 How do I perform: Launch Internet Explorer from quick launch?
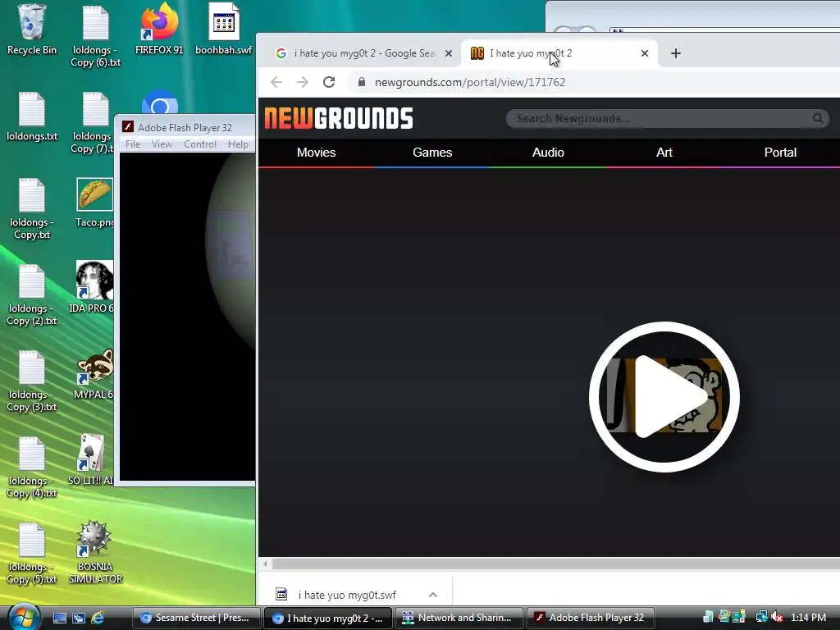tap(98, 618)
